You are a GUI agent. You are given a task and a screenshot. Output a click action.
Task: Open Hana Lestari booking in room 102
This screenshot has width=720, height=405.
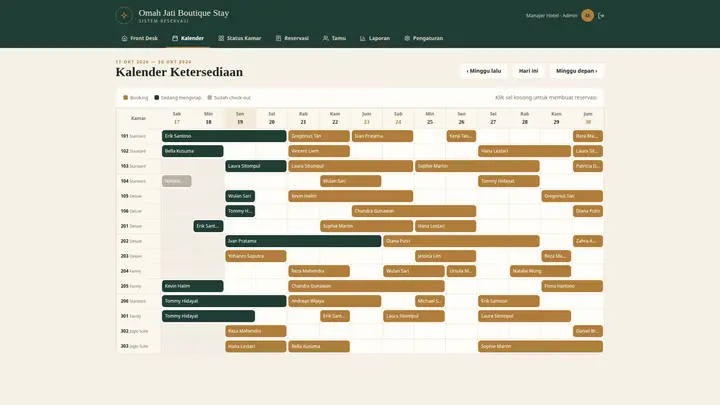click(524, 151)
